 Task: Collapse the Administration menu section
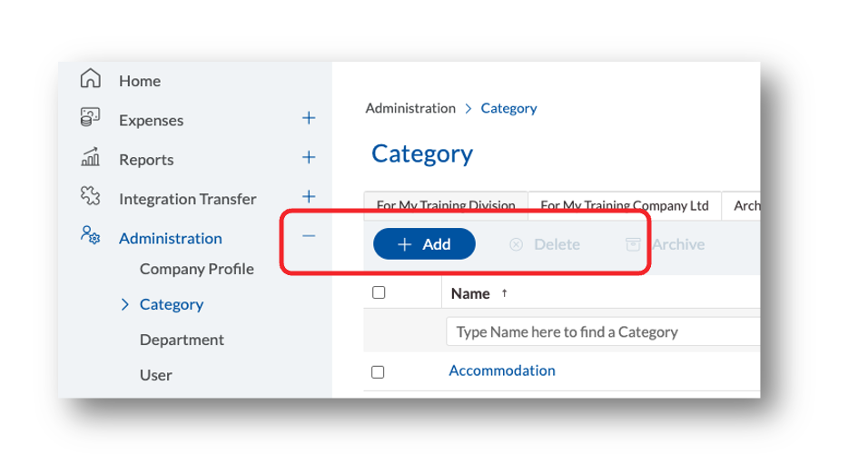click(309, 236)
